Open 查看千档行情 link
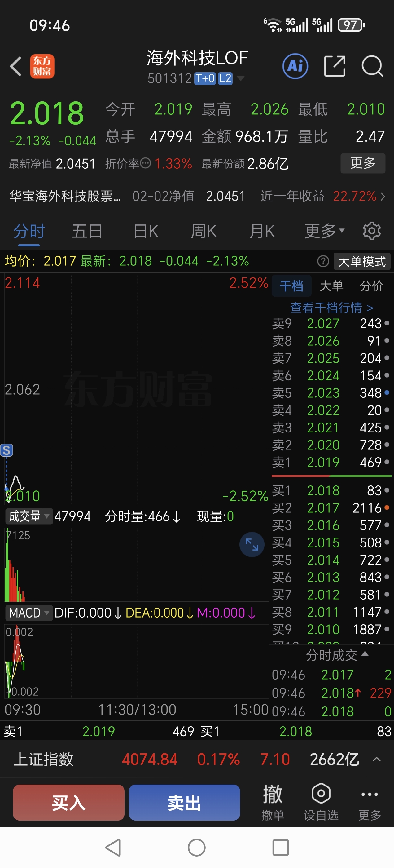 point(331,307)
